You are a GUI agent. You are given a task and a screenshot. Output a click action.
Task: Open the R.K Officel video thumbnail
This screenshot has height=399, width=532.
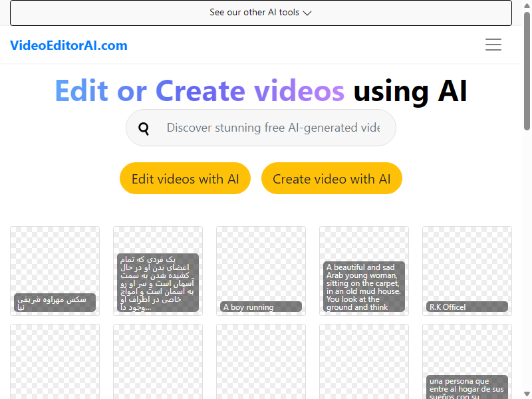(x=467, y=271)
